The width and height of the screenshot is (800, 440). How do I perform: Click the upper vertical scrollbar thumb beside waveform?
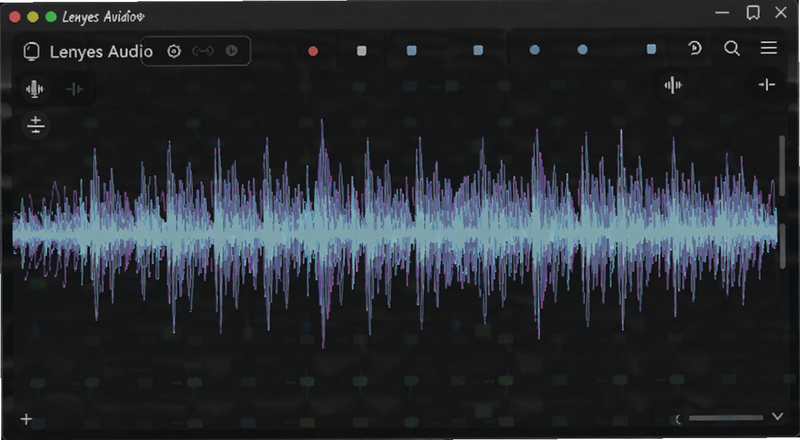click(782, 165)
